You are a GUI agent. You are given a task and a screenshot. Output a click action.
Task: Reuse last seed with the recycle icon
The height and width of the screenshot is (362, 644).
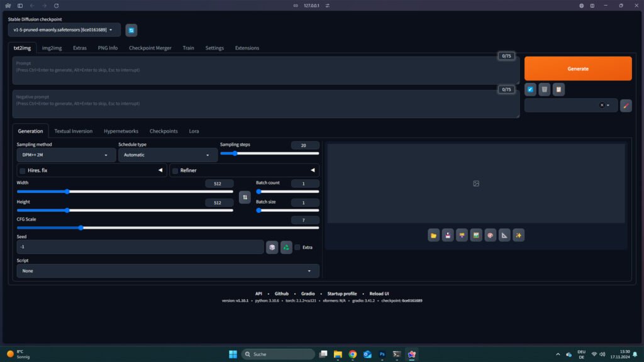point(286,248)
